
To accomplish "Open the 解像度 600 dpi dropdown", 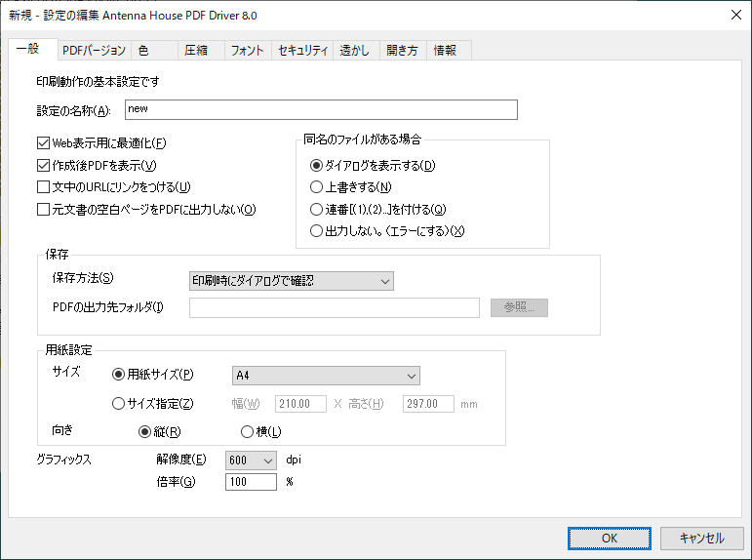I will pos(251,460).
